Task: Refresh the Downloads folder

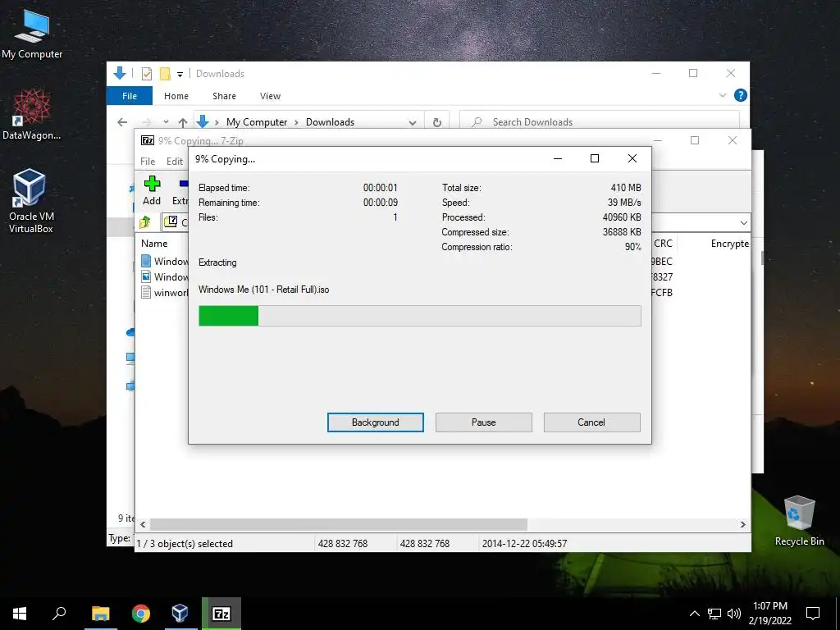Action: [x=436, y=122]
